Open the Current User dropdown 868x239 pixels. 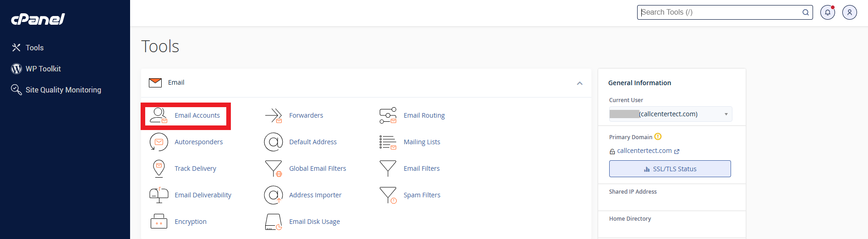(670, 114)
